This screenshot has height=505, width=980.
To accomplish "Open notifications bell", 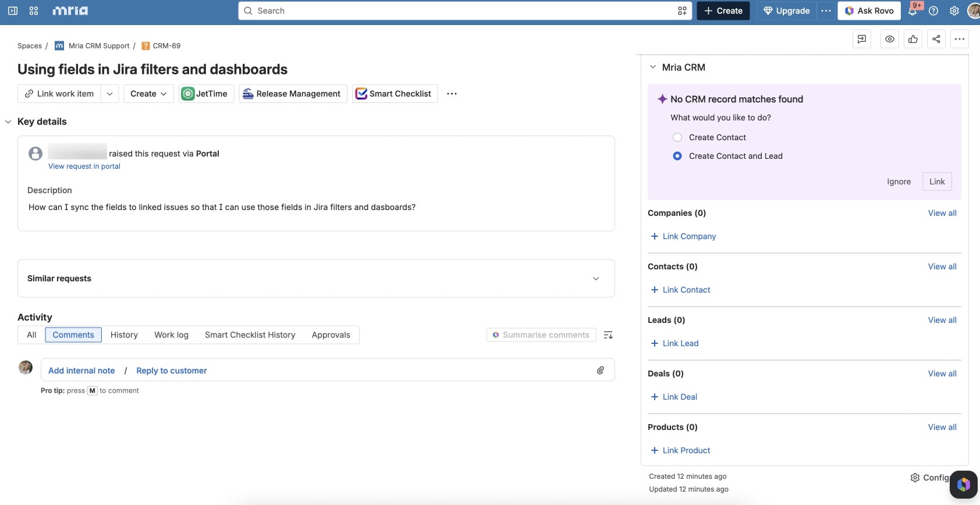I will click(912, 10).
